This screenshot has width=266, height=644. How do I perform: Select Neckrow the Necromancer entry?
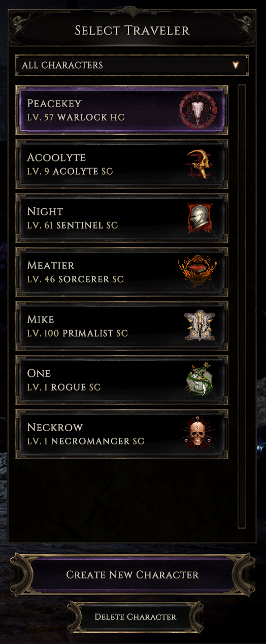pyautogui.click(x=122, y=434)
